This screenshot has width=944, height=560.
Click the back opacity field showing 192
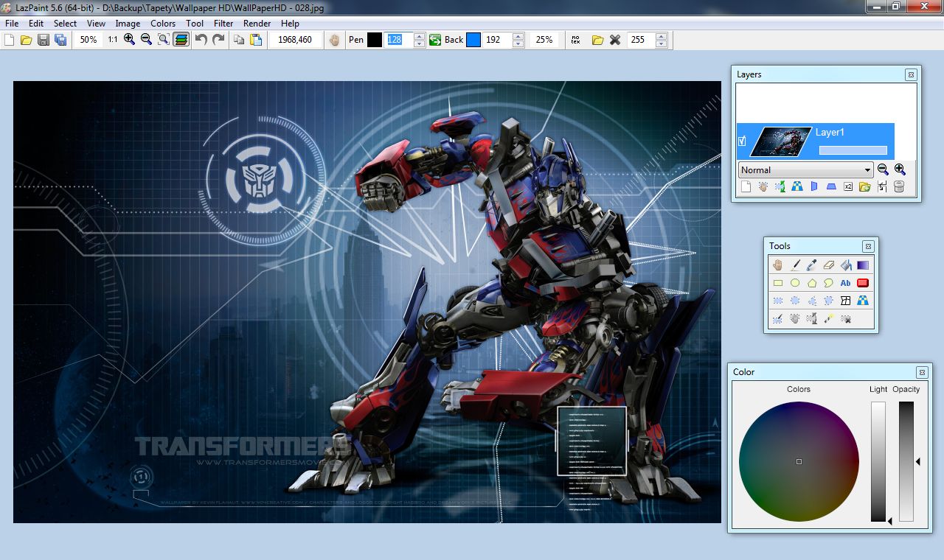tap(498, 40)
